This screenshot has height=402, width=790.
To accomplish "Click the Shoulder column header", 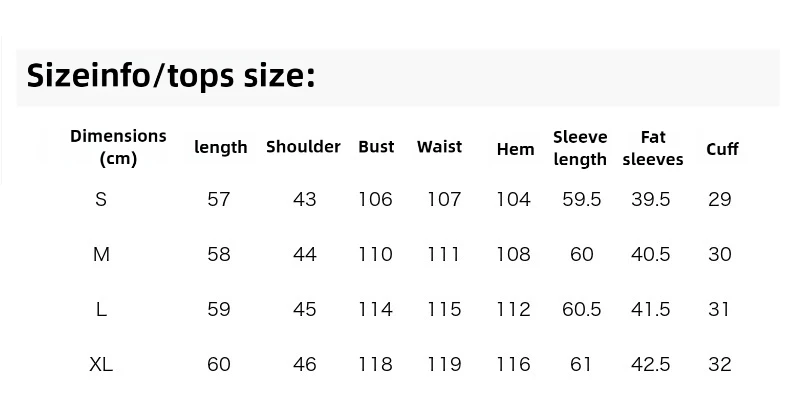I will pos(303,147).
